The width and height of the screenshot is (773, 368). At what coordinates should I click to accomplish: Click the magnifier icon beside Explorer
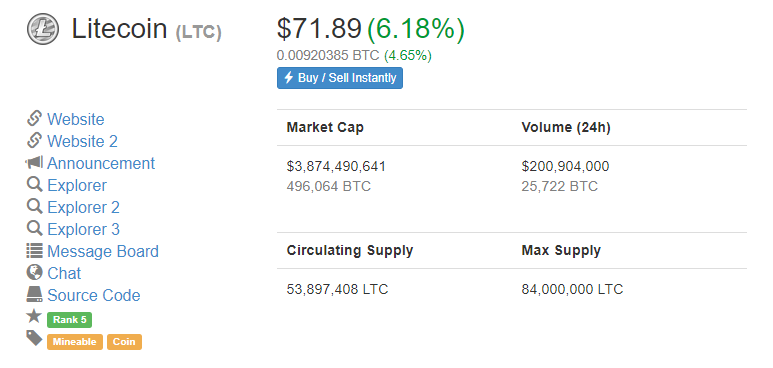pyautogui.click(x=35, y=184)
